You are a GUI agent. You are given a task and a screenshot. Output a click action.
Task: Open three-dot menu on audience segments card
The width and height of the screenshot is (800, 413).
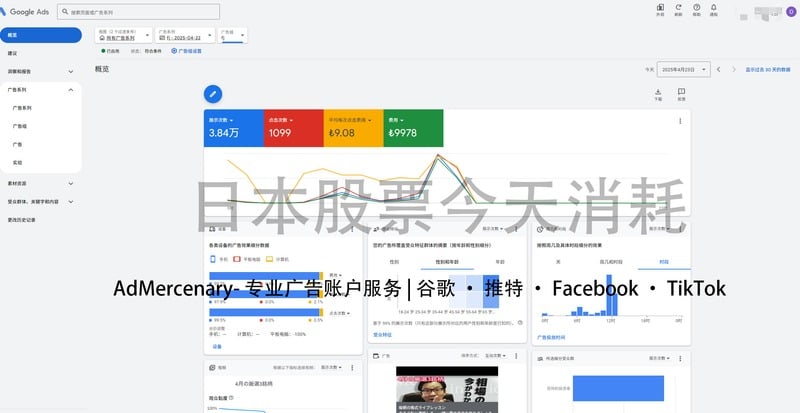point(680,358)
